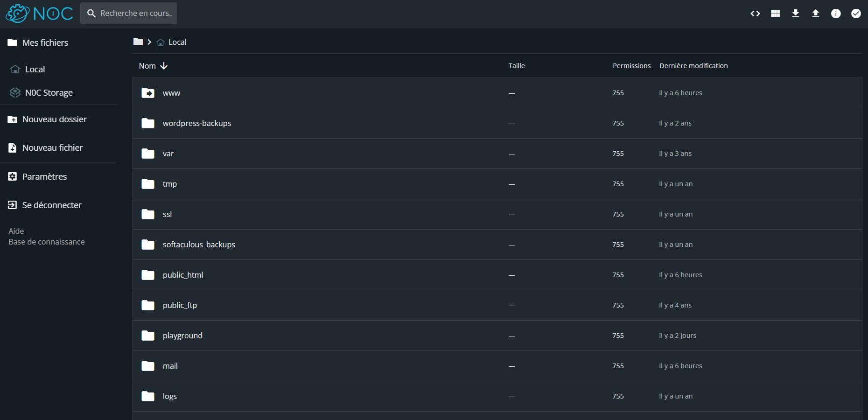This screenshot has width=868, height=420.
Task: Select the www folder name
Action: (x=171, y=93)
